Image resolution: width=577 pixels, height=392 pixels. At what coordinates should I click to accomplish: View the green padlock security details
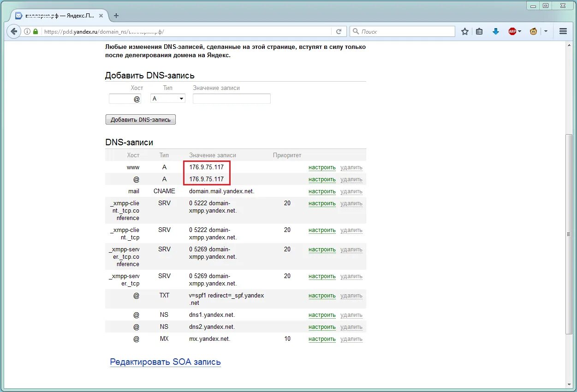(x=36, y=31)
